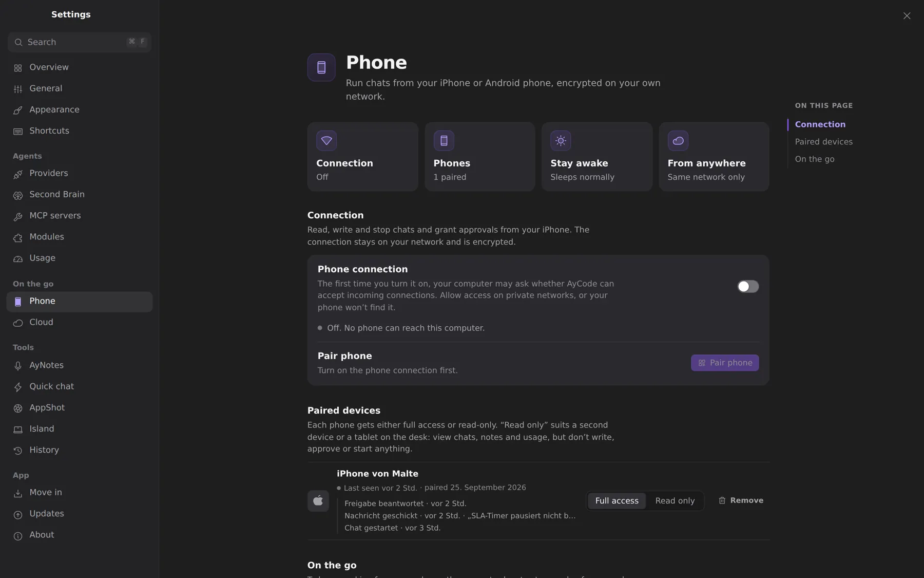Click the Cloud icon in sidebar

[x=18, y=323]
